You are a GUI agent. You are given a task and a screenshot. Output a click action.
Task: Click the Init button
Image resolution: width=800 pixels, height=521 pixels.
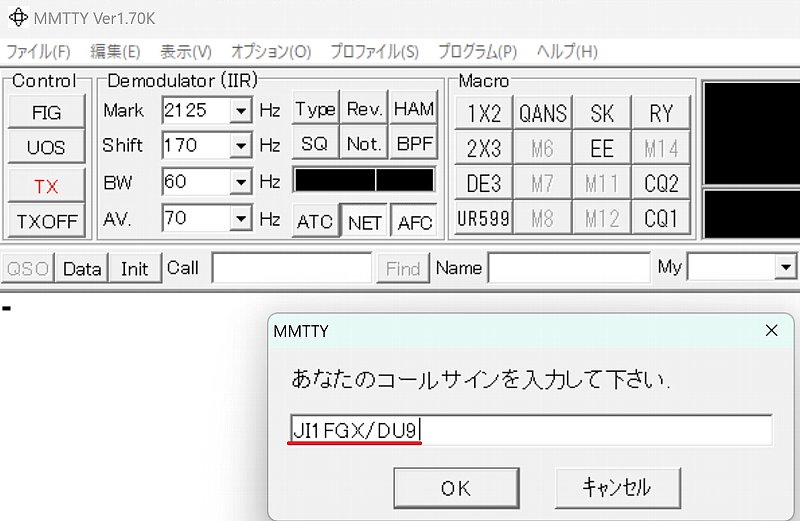coord(135,268)
